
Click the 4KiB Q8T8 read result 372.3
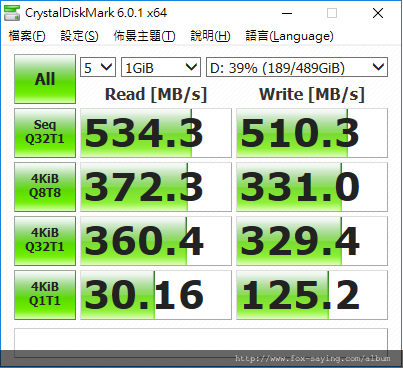tap(156, 187)
